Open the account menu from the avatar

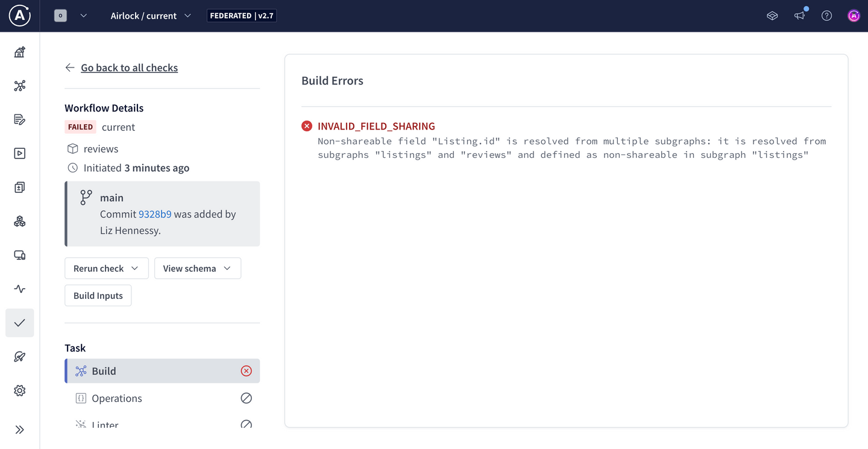854,16
